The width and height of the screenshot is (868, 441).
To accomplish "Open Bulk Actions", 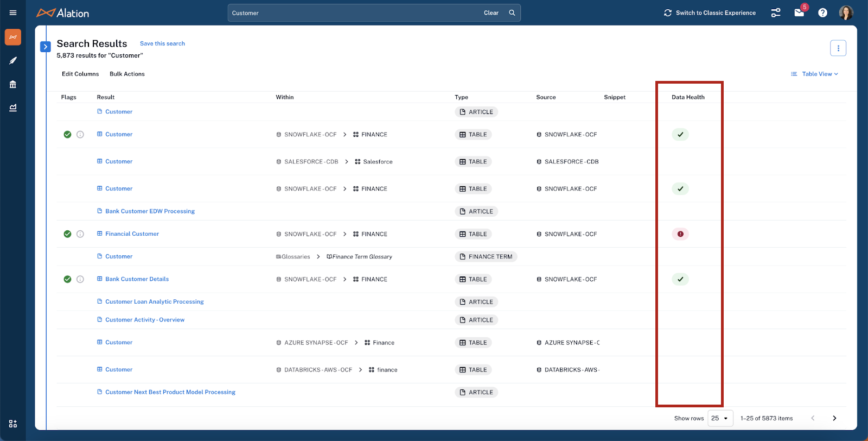I will (x=127, y=74).
